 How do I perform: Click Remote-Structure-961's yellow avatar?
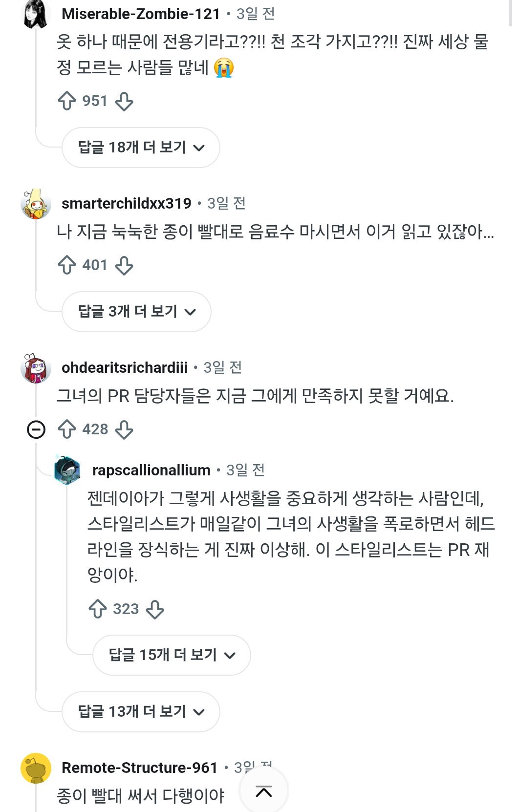pos(36,768)
